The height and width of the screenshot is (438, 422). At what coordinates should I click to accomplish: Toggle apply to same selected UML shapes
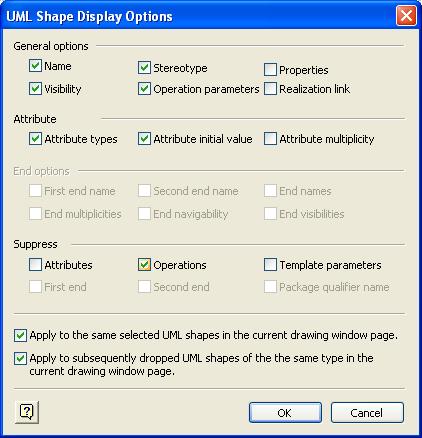tap(20, 335)
